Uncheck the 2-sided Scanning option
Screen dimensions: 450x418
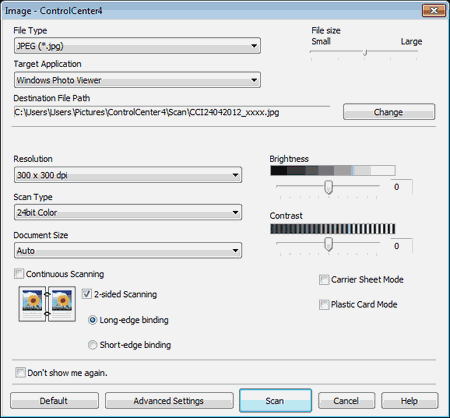[x=87, y=294]
